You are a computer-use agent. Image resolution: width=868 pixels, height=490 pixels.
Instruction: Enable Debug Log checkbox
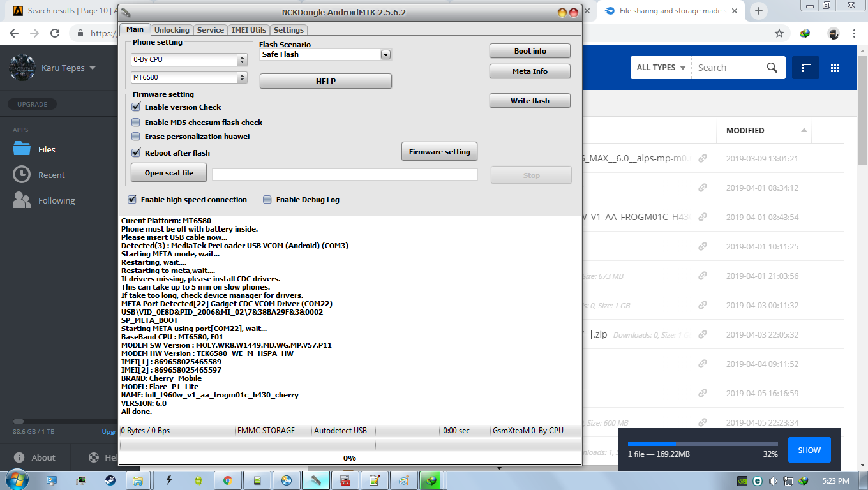point(267,200)
